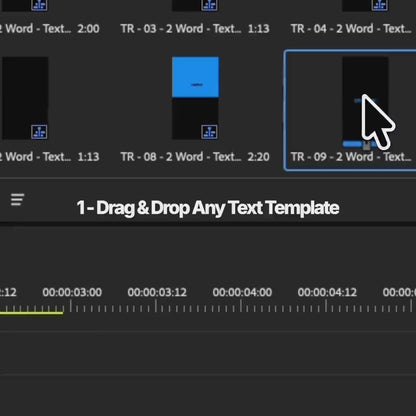Click the 00:00:04:00 mark on the timeline ruler
416x416 pixels.
point(242,292)
